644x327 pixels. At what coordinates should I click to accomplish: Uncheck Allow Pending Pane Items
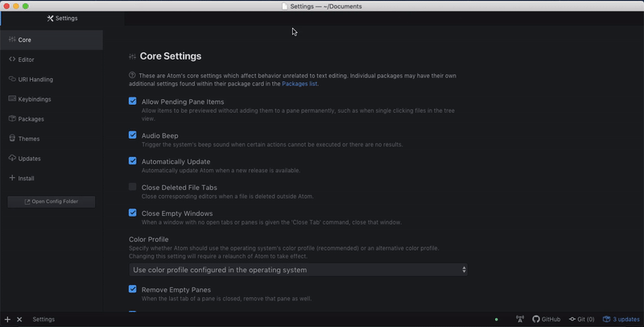pos(132,101)
